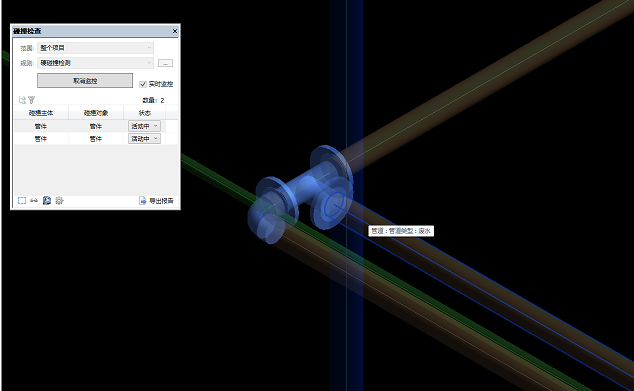
Task: Open first row status dropdown
Action: pyautogui.click(x=144, y=126)
